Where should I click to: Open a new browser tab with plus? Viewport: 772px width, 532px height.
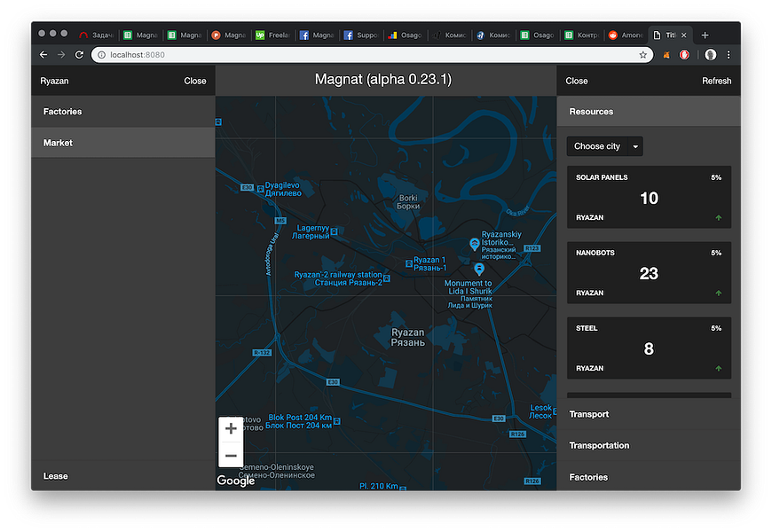click(x=705, y=35)
